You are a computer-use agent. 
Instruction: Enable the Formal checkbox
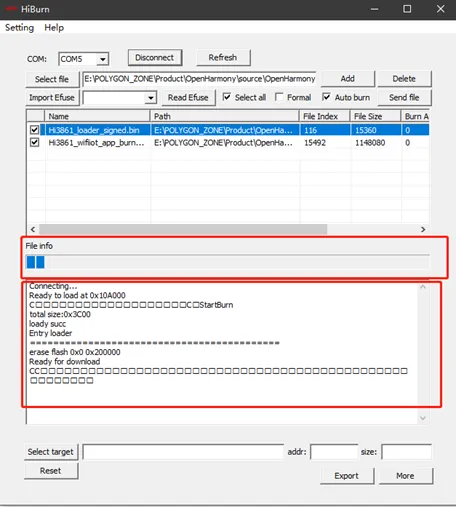(x=279, y=97)
